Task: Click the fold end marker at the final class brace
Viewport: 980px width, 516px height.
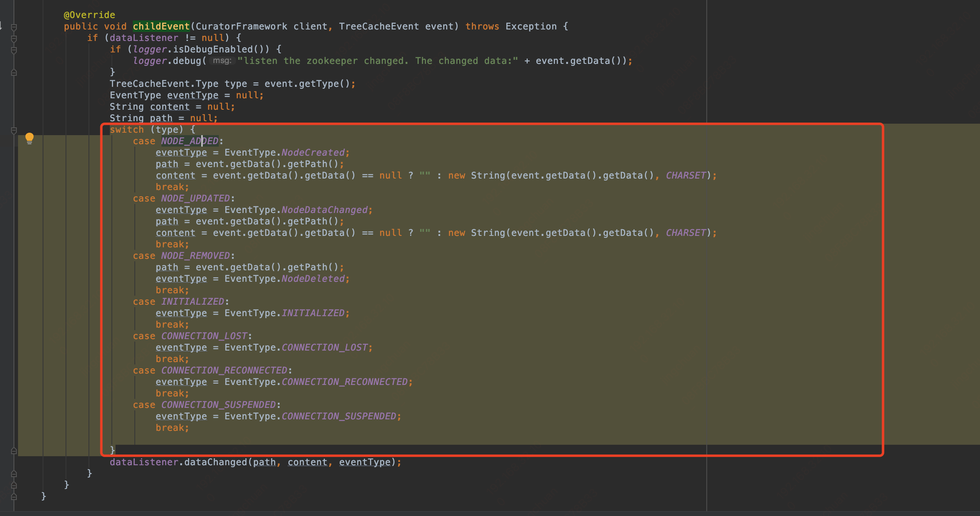Action: 14,496
